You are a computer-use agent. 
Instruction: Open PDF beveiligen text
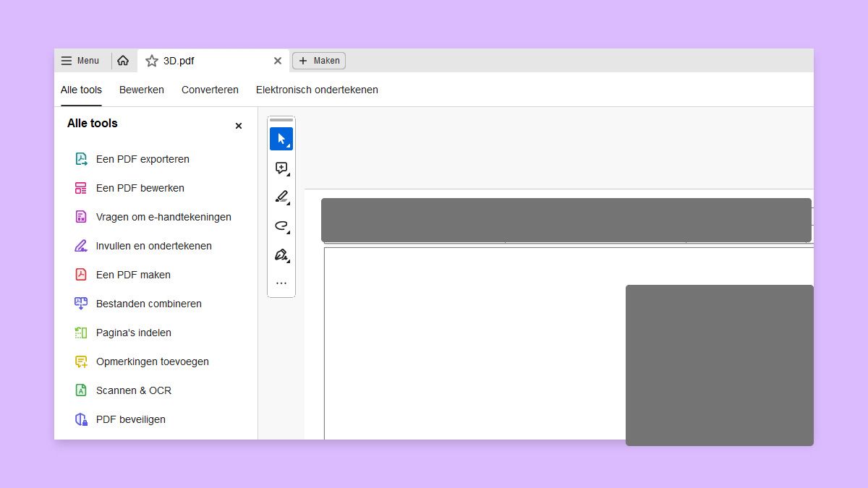tap(131, 419)
